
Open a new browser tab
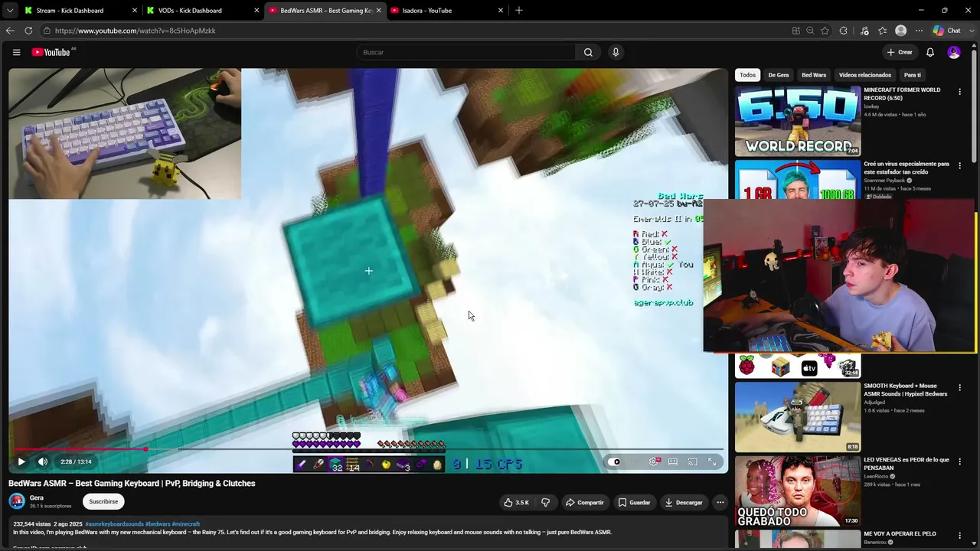(x=519, y=11)
